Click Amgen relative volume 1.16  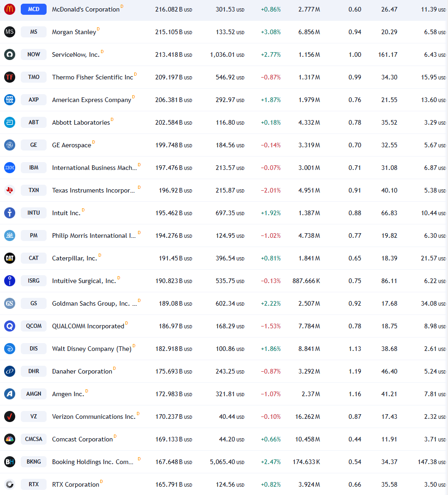[x=355, y=394]
